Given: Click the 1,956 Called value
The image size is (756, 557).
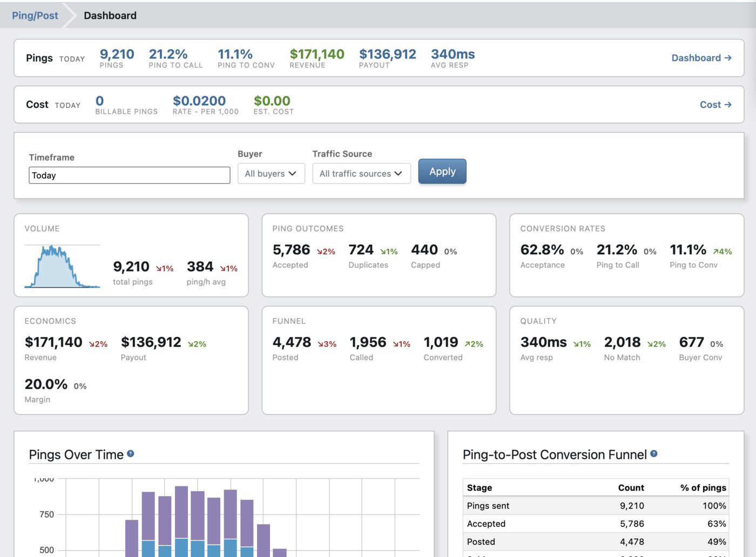Looking at the screenshot, I should click(368, 342).
